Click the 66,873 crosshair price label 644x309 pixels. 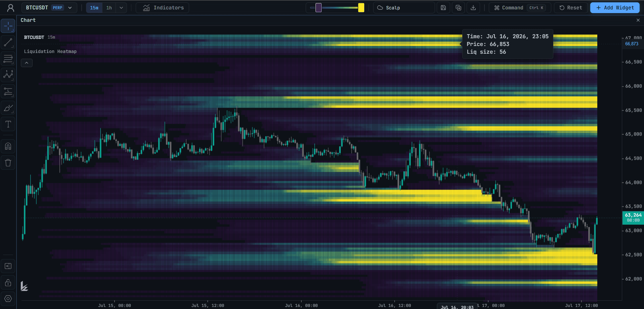[x=632, y=44]
